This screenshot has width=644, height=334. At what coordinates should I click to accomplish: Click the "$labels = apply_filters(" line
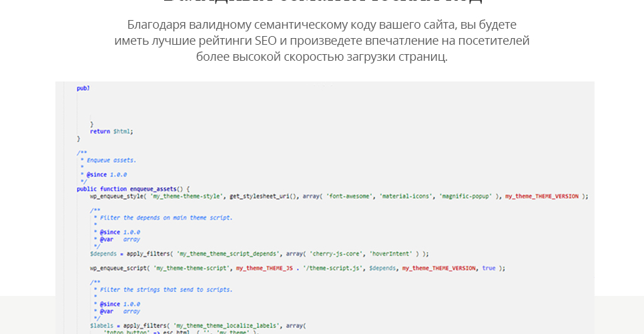(x=198, y=326)
